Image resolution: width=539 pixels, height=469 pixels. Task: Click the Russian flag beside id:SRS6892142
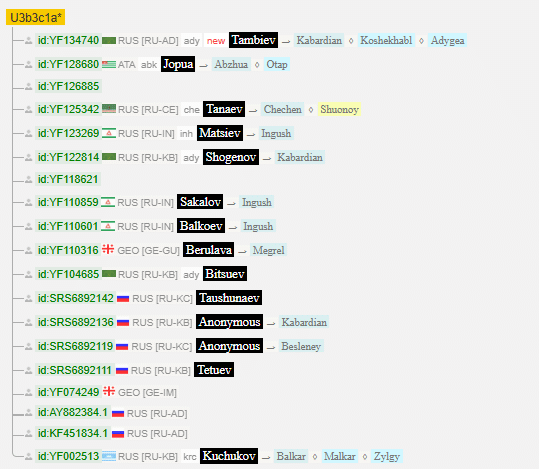(x=123, y=298)
